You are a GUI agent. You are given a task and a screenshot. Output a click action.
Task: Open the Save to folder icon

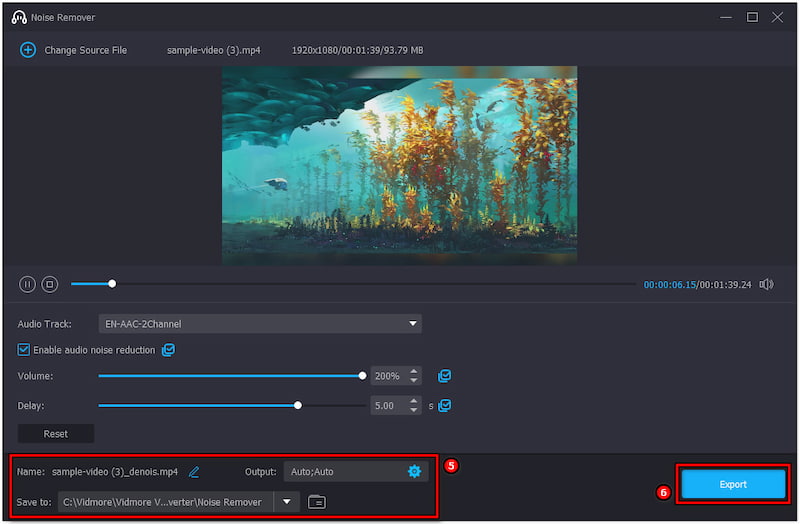[x=317, y=502]
